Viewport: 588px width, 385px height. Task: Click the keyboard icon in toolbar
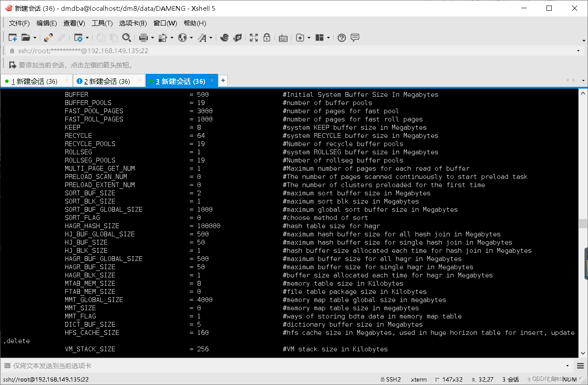(x=283, y=38)
